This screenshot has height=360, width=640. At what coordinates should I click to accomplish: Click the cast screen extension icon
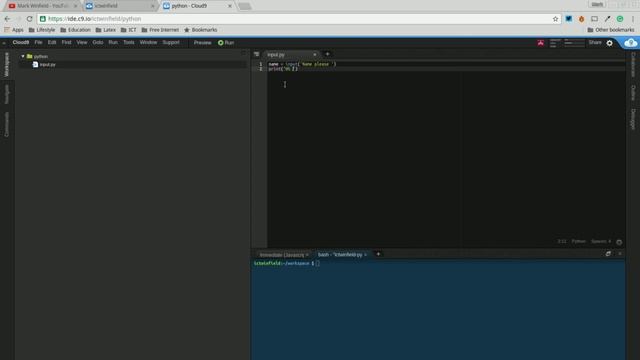pyautogui.click(x=594, y=19)
